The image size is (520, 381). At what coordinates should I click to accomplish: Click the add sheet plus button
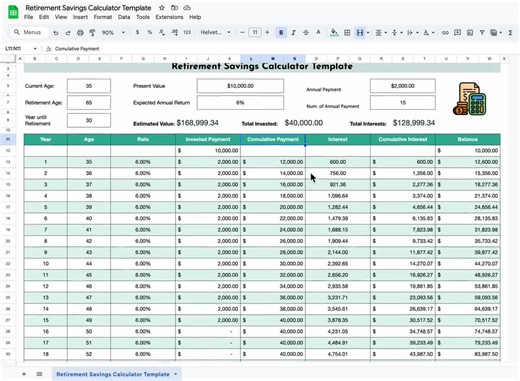pyautogui.click(x=24, y=374)
